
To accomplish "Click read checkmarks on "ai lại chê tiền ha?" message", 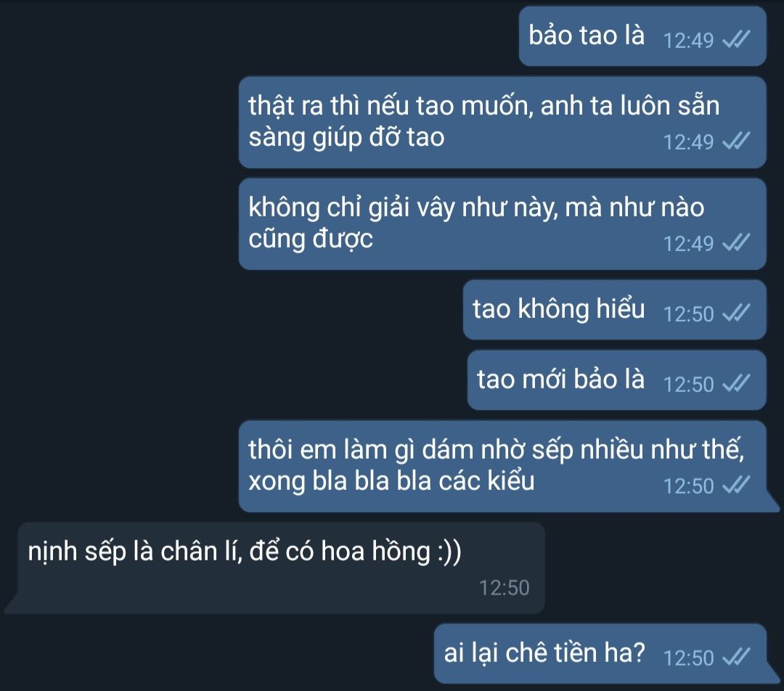I will 737,658.
